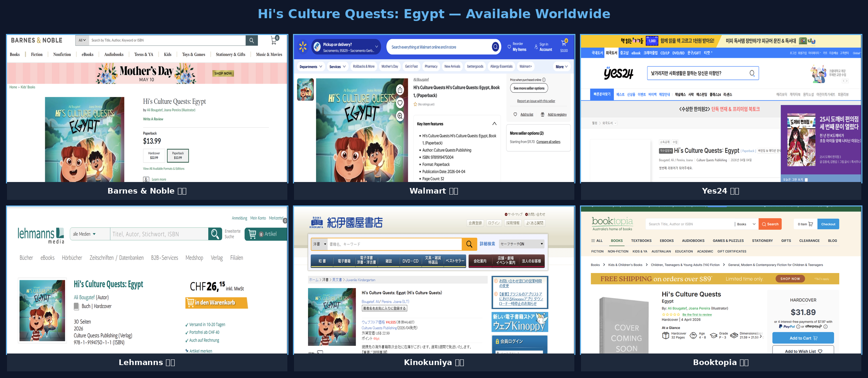
Task: Open Booktopia 0 Item cart
Action: [805, 224]
